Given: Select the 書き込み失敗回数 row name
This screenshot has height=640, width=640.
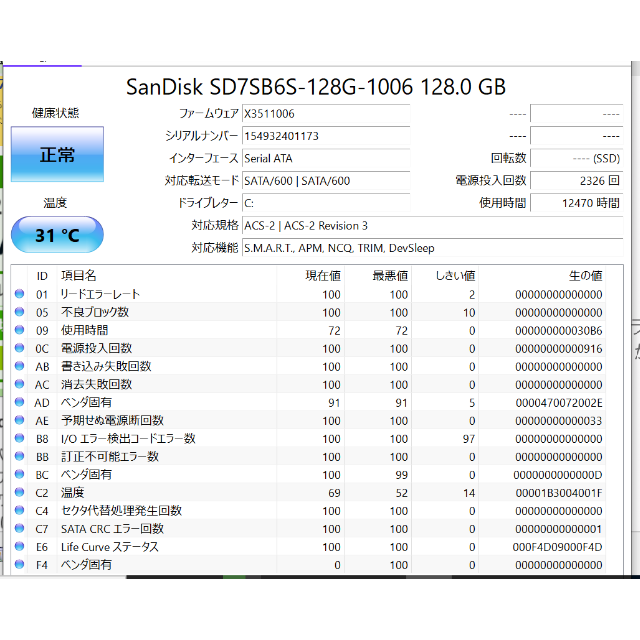Looking at the screenshot, I should click(x=106, y=366).
